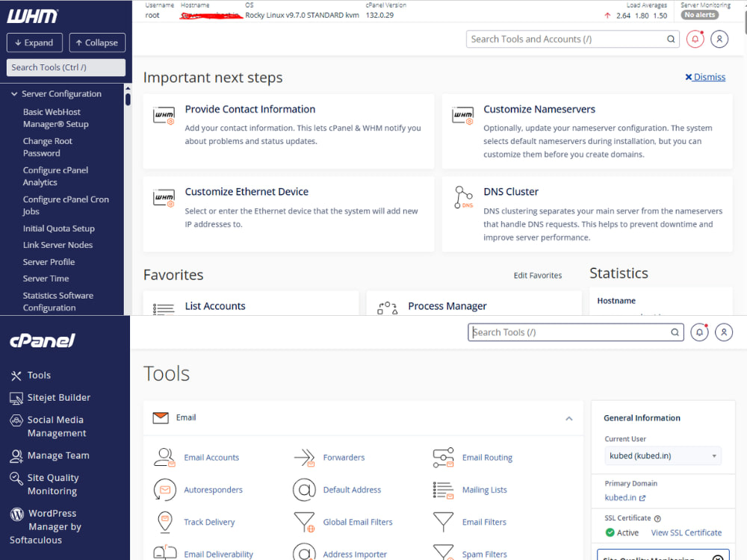Screen dimensions: 747x560
Task: Focus the cPanel Search Tools field
Action: pyautogui.click(x=575, y=332)
